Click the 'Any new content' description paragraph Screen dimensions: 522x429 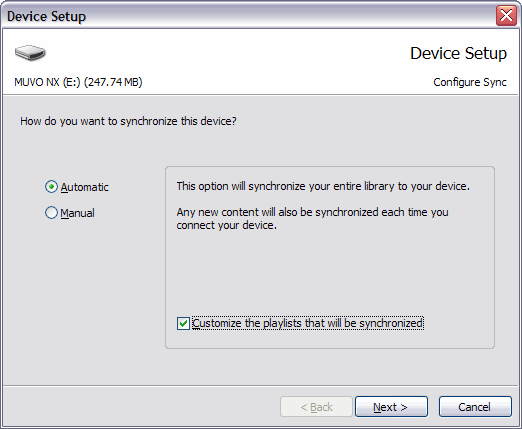pos(312,219)
